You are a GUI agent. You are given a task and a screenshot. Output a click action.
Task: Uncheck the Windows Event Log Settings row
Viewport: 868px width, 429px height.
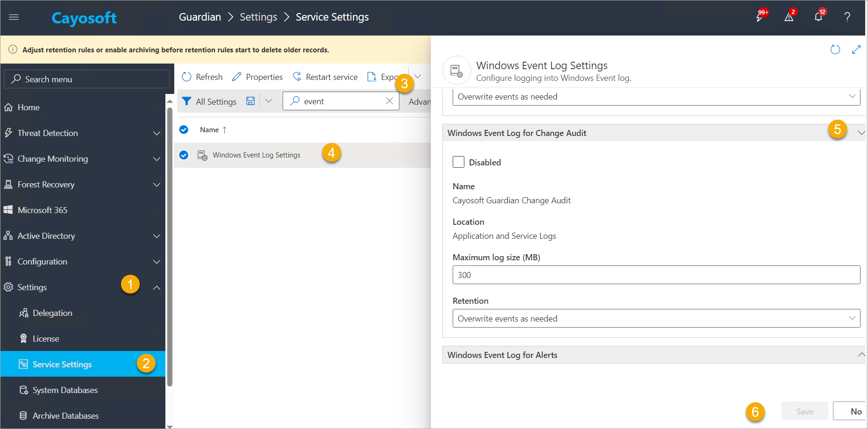[x=184, y=155]
